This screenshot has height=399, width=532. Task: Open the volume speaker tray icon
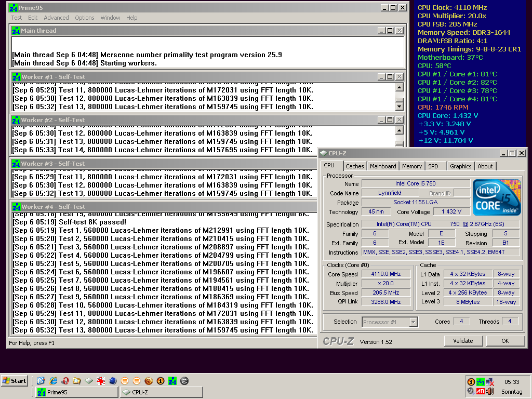coord(490,391)
